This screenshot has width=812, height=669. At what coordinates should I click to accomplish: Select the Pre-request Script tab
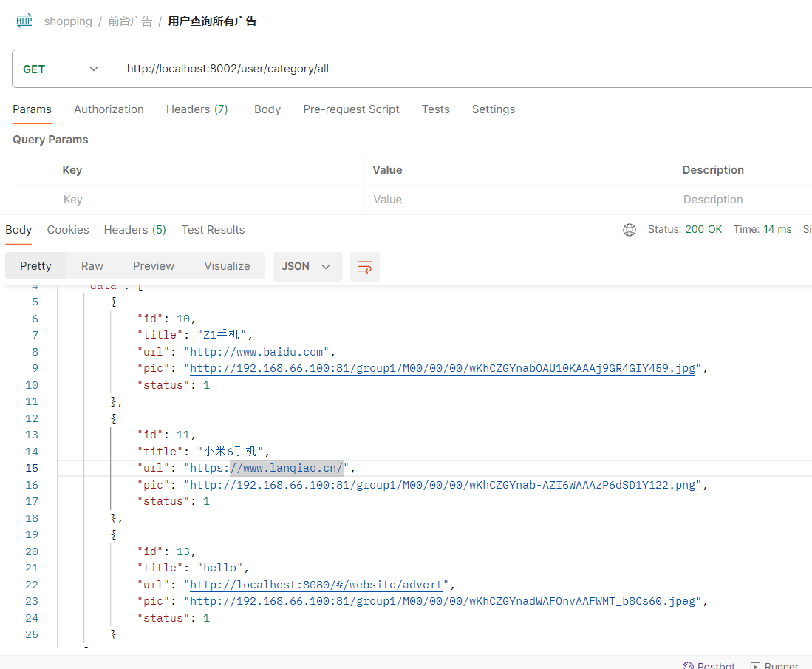(351, 109)
